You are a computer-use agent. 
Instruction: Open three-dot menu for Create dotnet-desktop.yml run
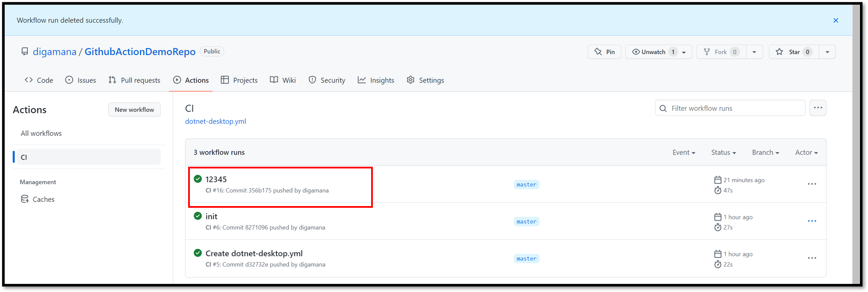point(812,258)
